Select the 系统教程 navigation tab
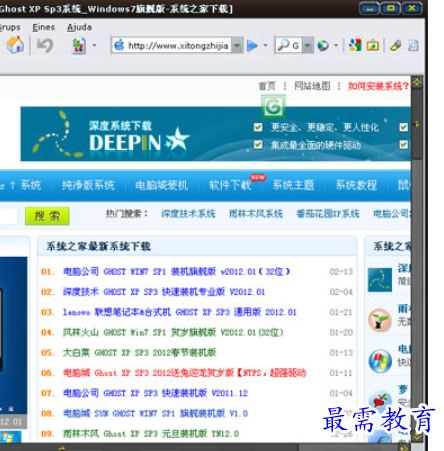 point(356,185)
